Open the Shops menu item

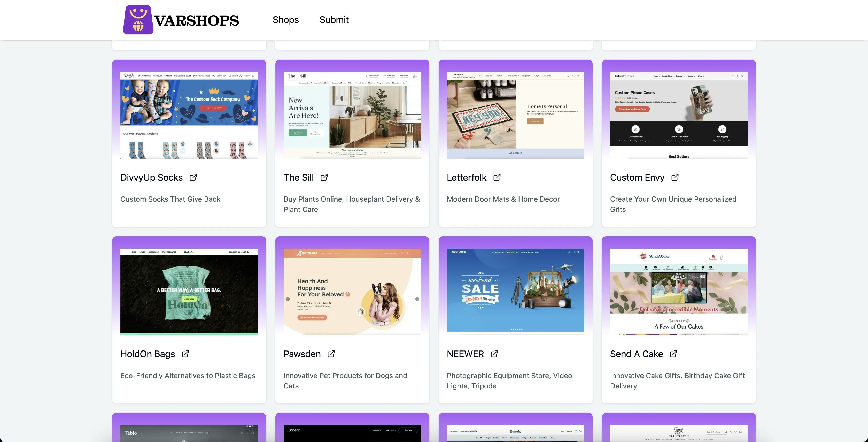pyautogui.click(x=285, y=20)
